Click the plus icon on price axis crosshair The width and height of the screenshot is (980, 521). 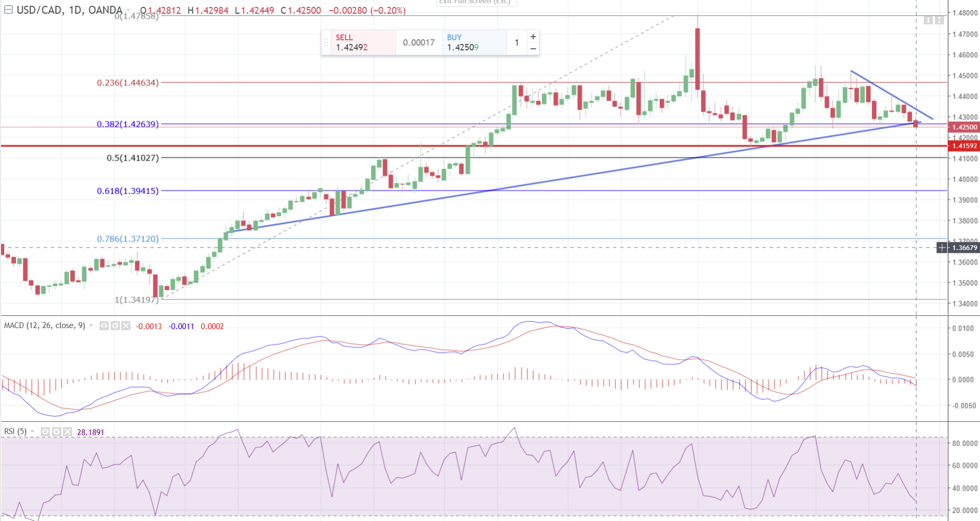942,248
